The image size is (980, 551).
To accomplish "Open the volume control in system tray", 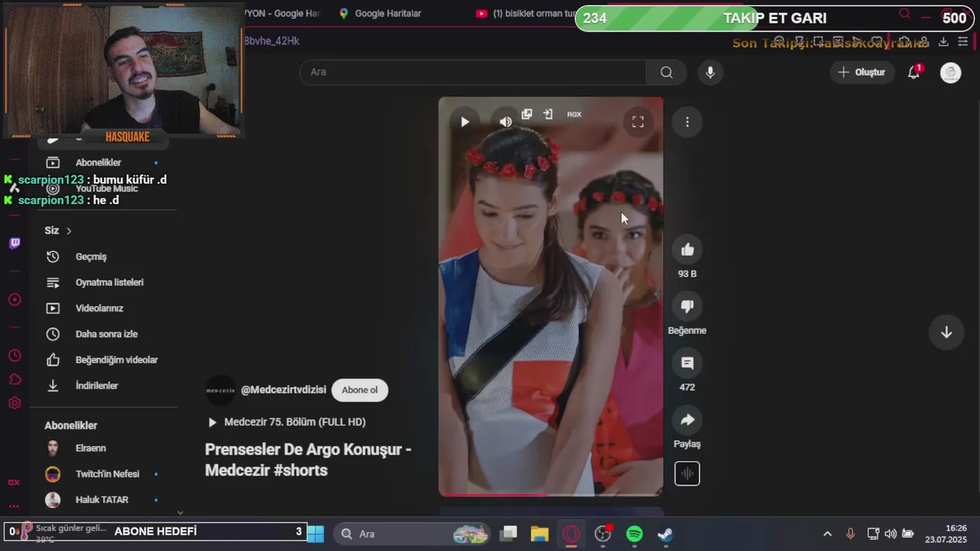I will [890, 533].
